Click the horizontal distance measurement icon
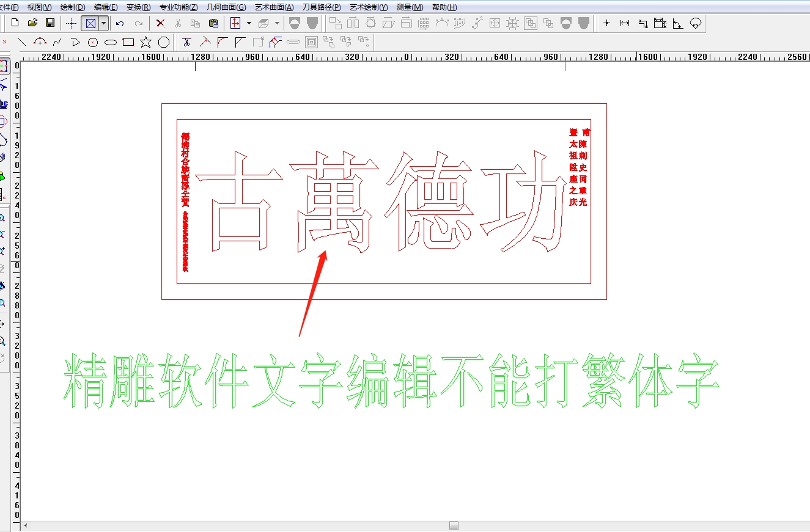810x532 pixels. tap(625, 23)
